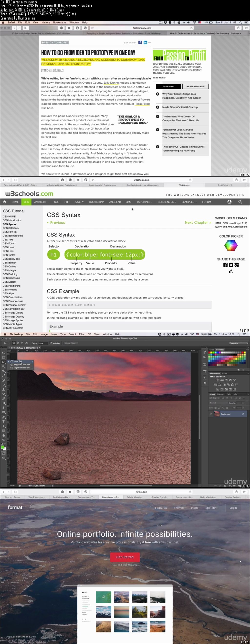Click the Login button on format.com

click(x=233, y=508)
